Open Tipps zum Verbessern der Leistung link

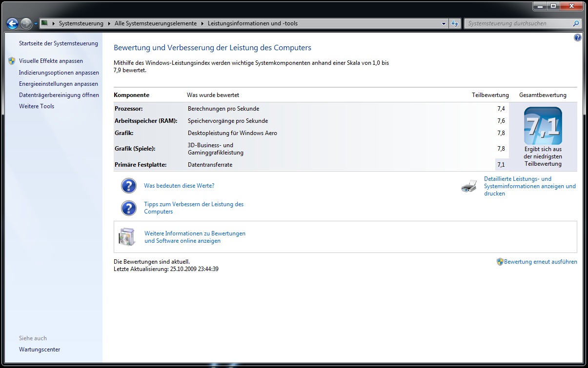[194, 208]
